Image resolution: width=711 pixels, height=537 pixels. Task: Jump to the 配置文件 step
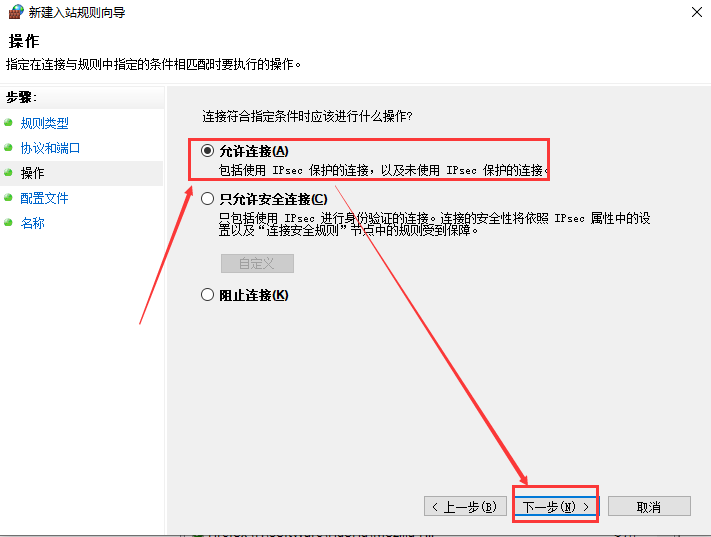click(x=44, y=198)
